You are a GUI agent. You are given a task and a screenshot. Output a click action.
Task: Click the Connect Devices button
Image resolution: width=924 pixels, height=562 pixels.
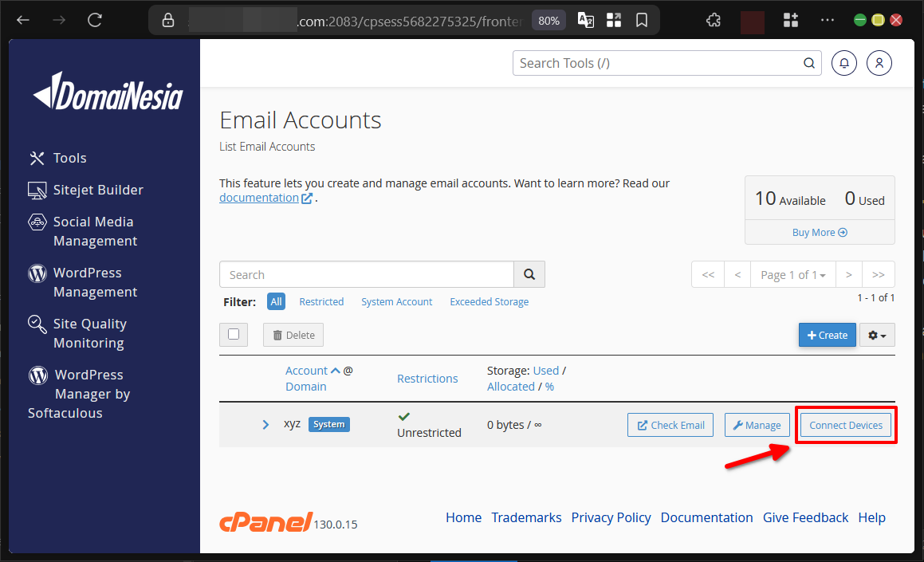click(845, 425)
